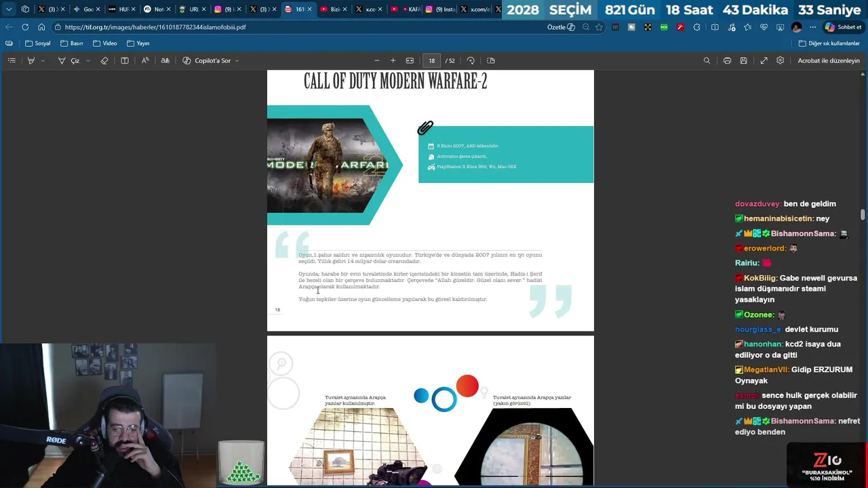Open the Sosyal bookmarks folder
This screenshot has height=488, width=868.
(x=37, y=43)
